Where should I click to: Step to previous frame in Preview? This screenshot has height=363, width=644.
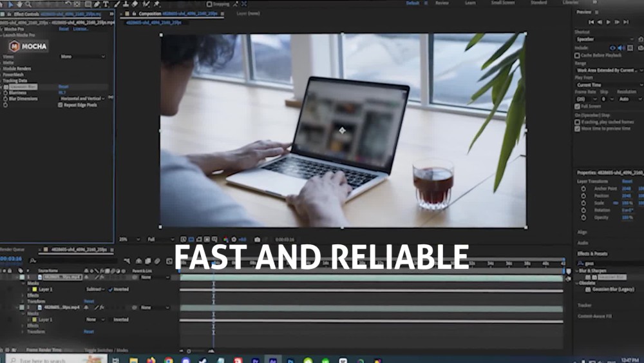[600, 22]
